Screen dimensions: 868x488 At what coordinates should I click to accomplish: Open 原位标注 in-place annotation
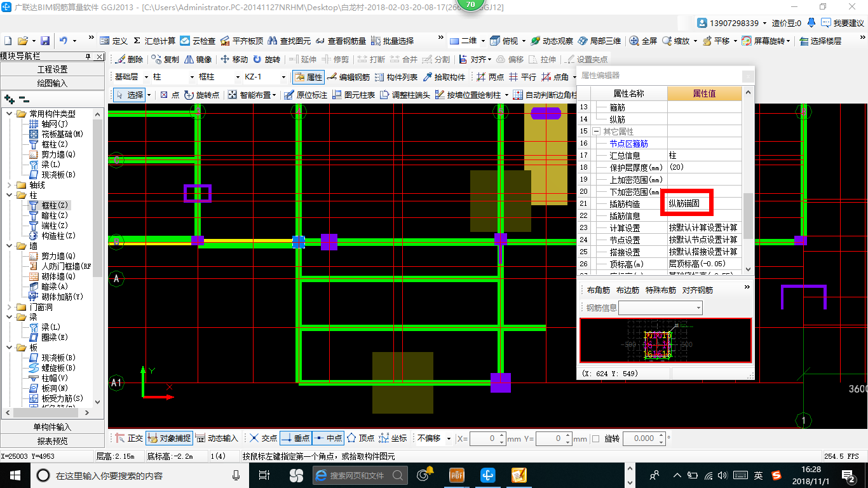click(306, 95)
